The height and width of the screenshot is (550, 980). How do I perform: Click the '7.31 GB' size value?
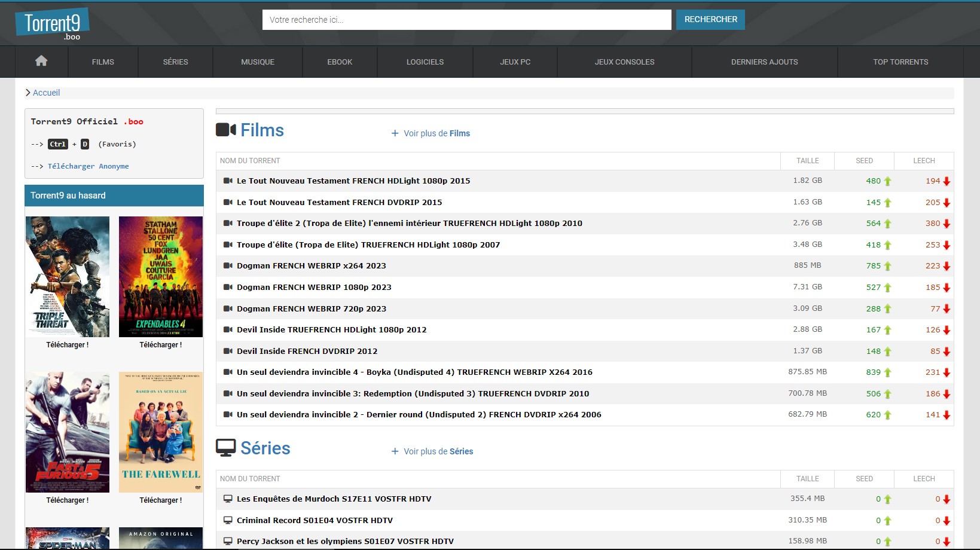pyautogui.click(x=807, y=287)
